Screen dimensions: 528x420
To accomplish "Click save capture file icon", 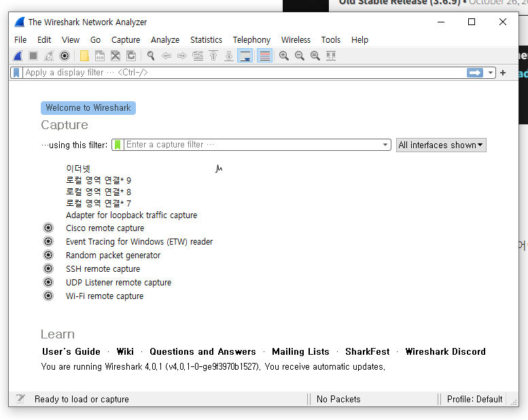I will pyautogui.click(x=100, y=56).
